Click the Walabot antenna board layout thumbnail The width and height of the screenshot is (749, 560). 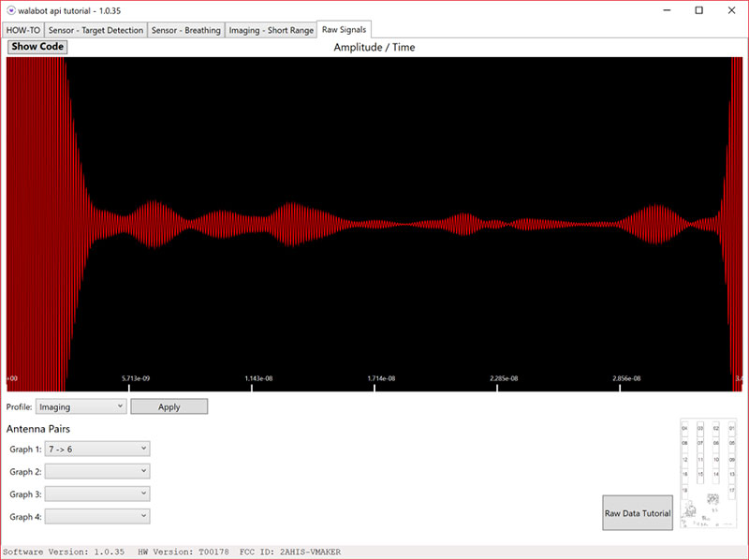pyautogui.click(x=709, y=473)
